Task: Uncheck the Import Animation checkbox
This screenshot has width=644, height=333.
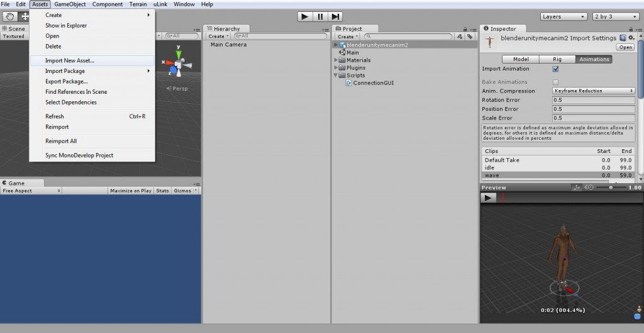Action: point(556,69)
